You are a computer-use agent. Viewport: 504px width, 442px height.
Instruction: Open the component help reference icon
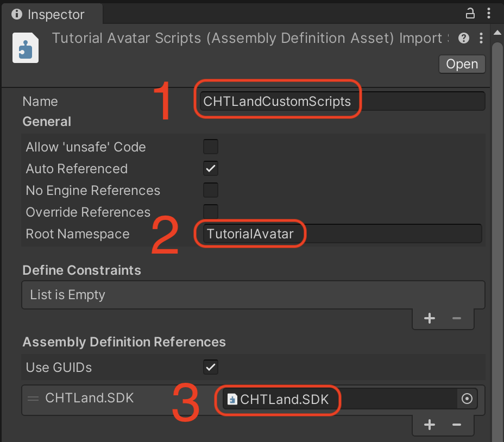coord(463,38)
